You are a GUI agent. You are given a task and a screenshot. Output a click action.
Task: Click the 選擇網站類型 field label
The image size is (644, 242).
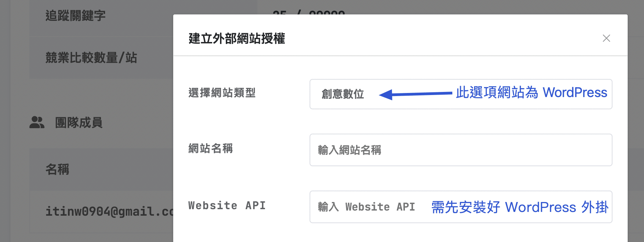tap(222, 93)
